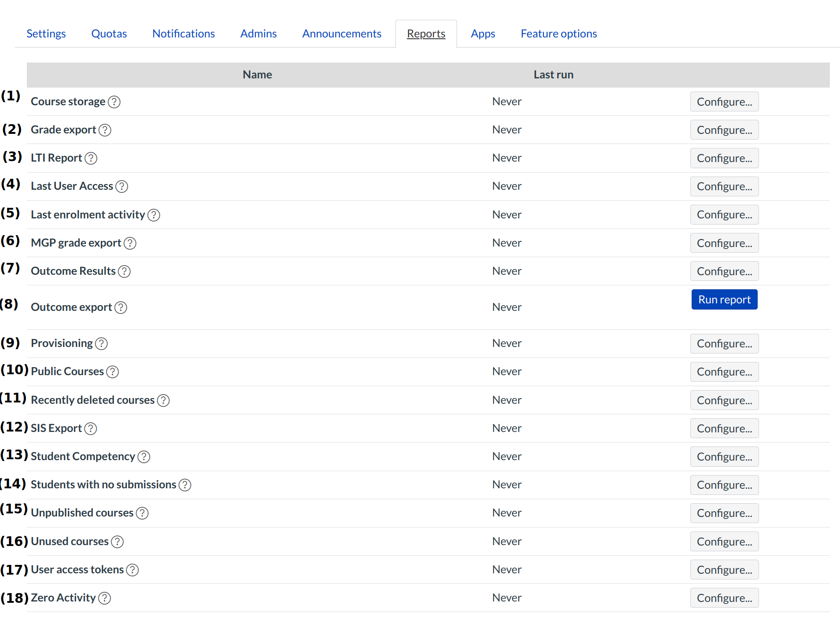Viewport: 840px width, 627px height.
Task: Open help for Student Competency report
Action: pyautogui.click(x=143, y=457)
